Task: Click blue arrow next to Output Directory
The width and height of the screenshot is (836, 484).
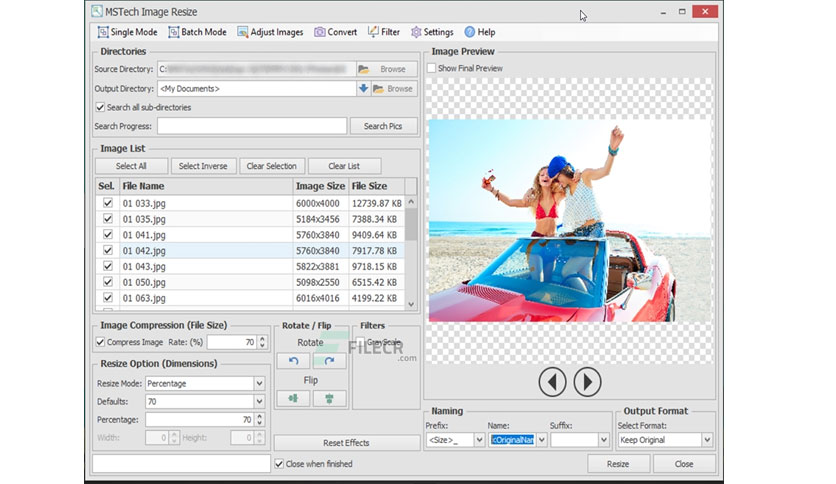Action: pyautogui.click(x=363, y=88)
